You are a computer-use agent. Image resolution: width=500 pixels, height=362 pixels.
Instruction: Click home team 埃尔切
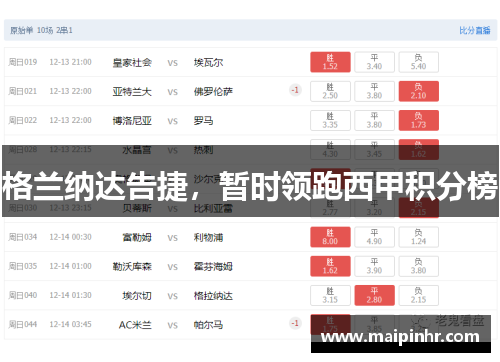tap(137, 296)
